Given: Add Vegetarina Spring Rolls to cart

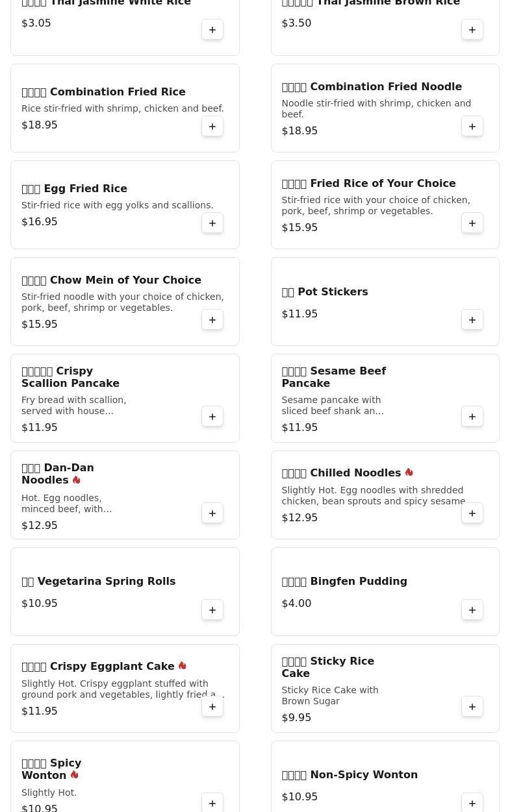Looking at the screenshot, I should [x=212, y=610].
